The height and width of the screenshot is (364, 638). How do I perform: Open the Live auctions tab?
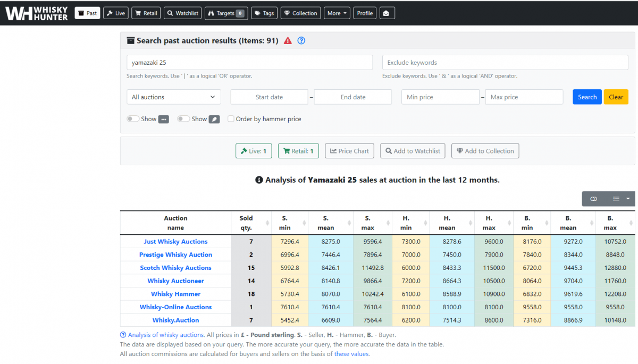[x=116, y=13]
